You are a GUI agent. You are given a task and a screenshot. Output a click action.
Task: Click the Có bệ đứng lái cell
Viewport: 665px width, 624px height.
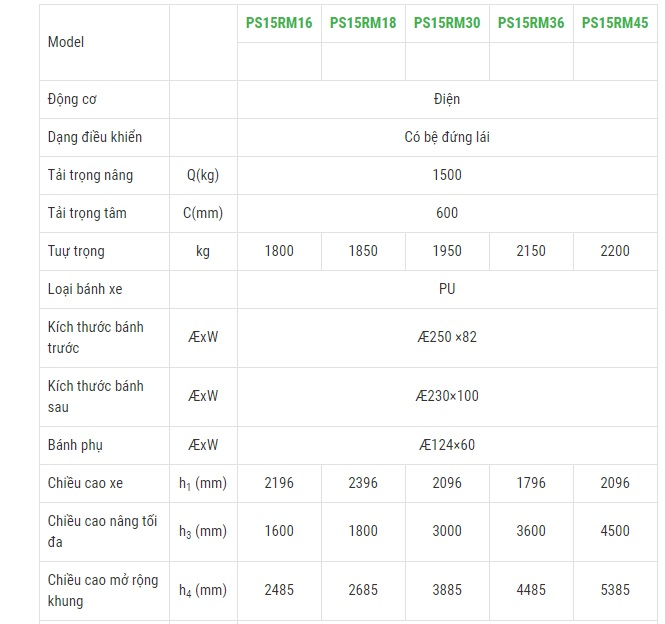pyautogui.click(x=447, y=137)
